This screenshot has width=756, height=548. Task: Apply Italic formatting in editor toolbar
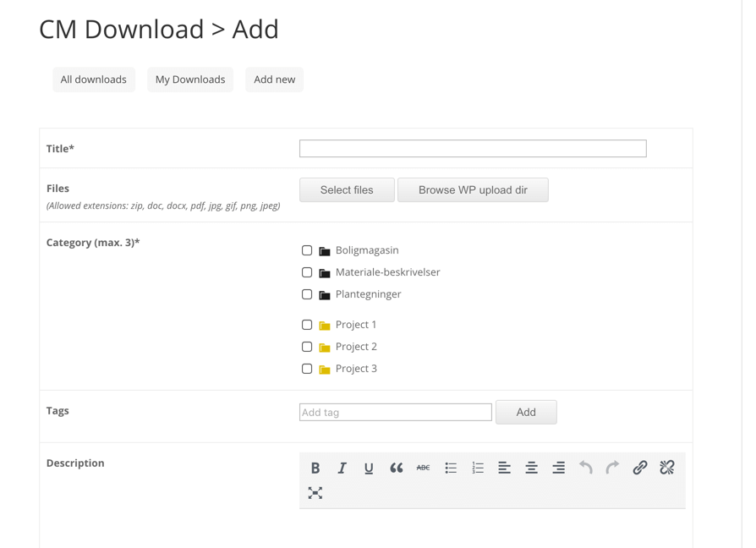tap(342, 468)
